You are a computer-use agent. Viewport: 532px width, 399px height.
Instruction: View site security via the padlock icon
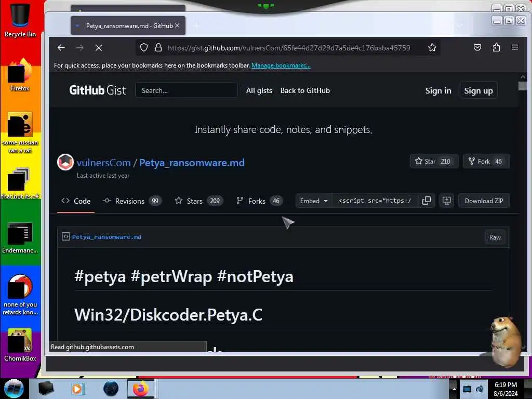click(158, 47)
